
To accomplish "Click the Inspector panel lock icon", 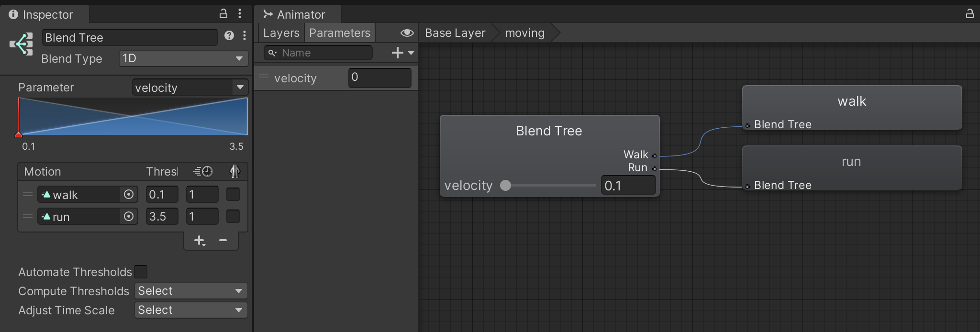I will point(223,14).
